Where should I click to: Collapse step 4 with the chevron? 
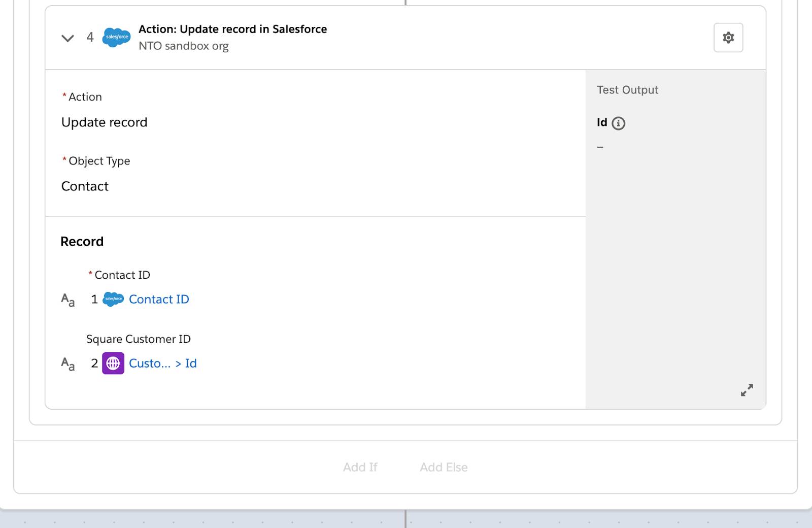pos(67,38)
